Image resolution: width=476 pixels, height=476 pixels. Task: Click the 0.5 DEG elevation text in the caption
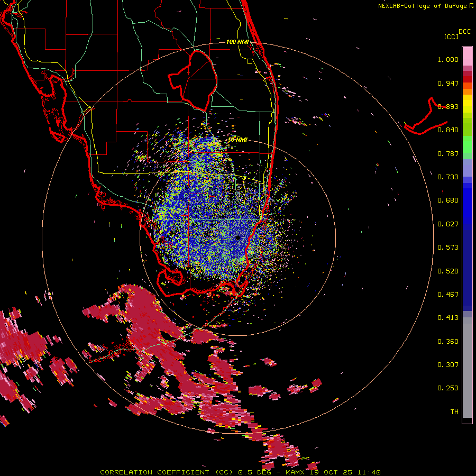(254, 472)
